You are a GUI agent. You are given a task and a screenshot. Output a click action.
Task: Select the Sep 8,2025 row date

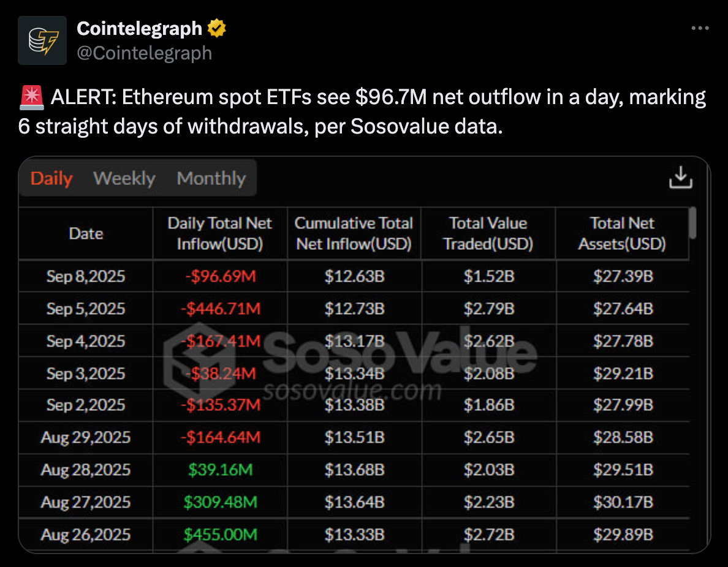pos(86,277)
